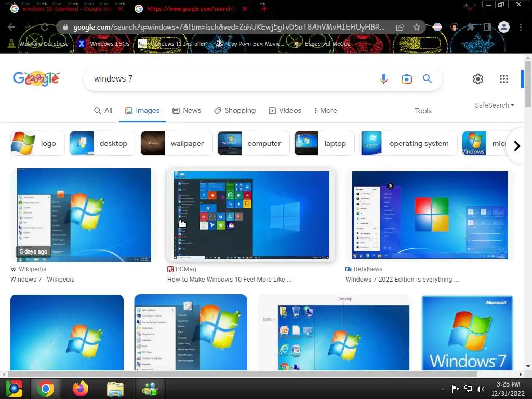Launch Firefox from the taskbar
Image resolution: width=532 pixels, height=399 pixels.
point(81,389)
